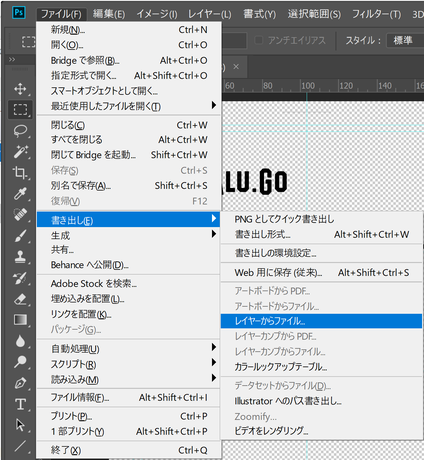Choose 書き出し形式 submenu item
Screen dimensions: 424x460
coord(321,234)
